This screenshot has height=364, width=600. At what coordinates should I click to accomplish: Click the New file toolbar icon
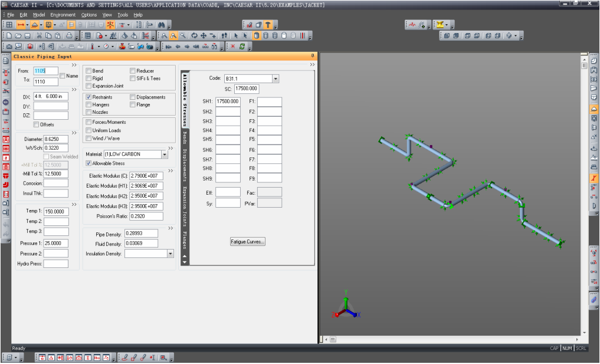pyautogui.click(x=9, y=35)
